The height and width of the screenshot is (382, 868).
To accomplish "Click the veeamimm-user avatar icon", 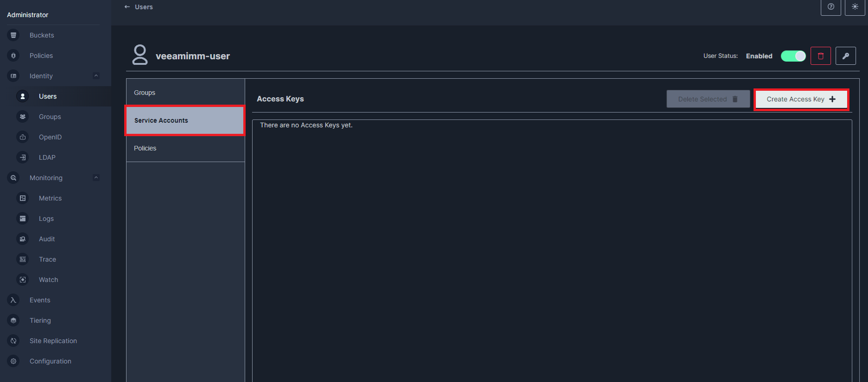I will point(140,55).
